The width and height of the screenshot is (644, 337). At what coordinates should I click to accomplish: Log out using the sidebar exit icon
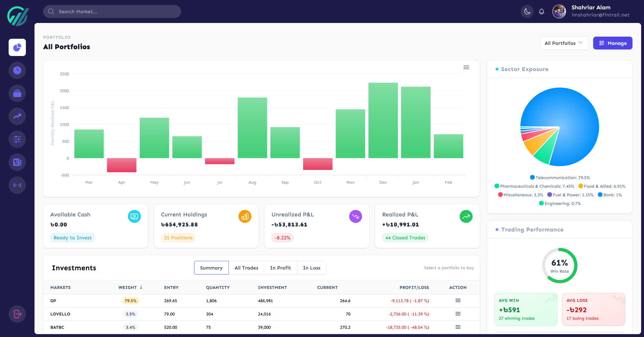(17, 314)
